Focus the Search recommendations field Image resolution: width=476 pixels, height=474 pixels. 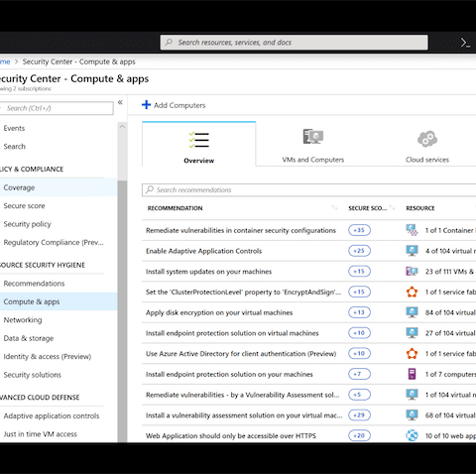tap(309, 189)
